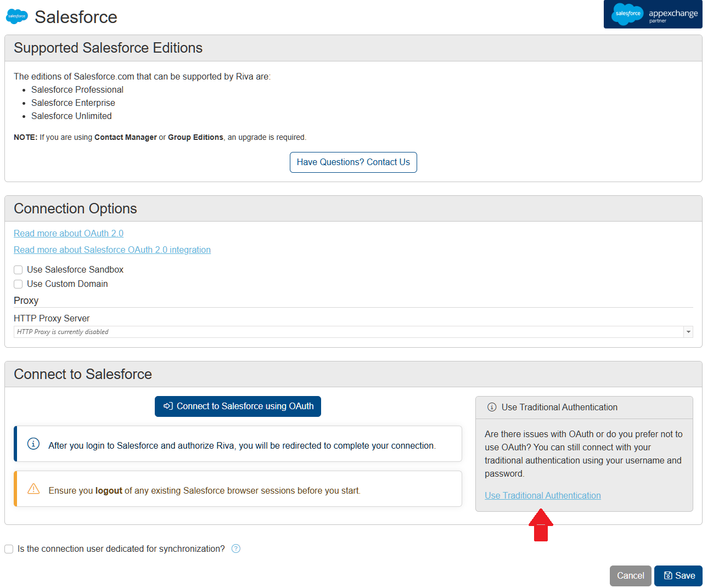
Task: Select the Salesforce Professional list item
Action: pos(77,89)
